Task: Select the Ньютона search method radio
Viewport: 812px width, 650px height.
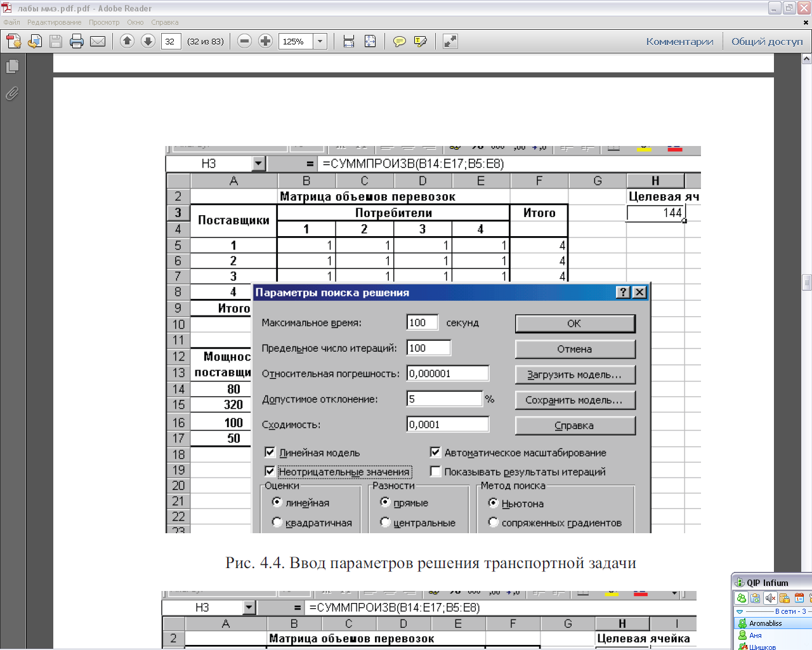Action: tap(493, 503)
